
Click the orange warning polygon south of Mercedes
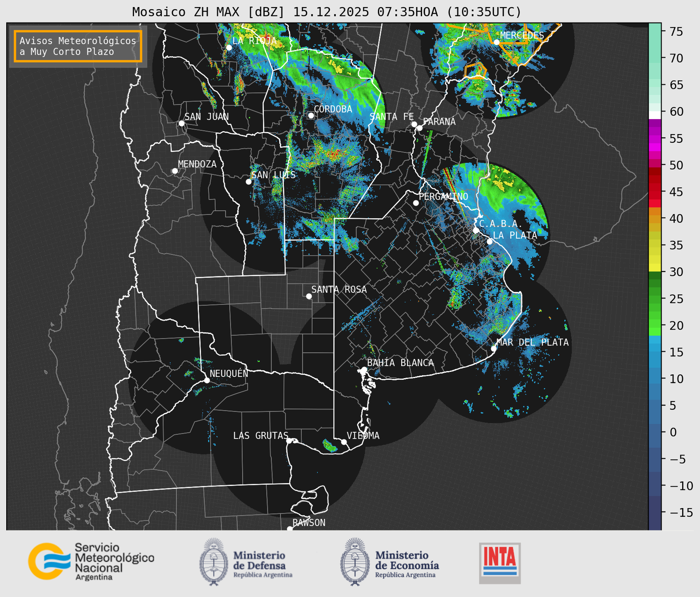[x=476, y=71]
